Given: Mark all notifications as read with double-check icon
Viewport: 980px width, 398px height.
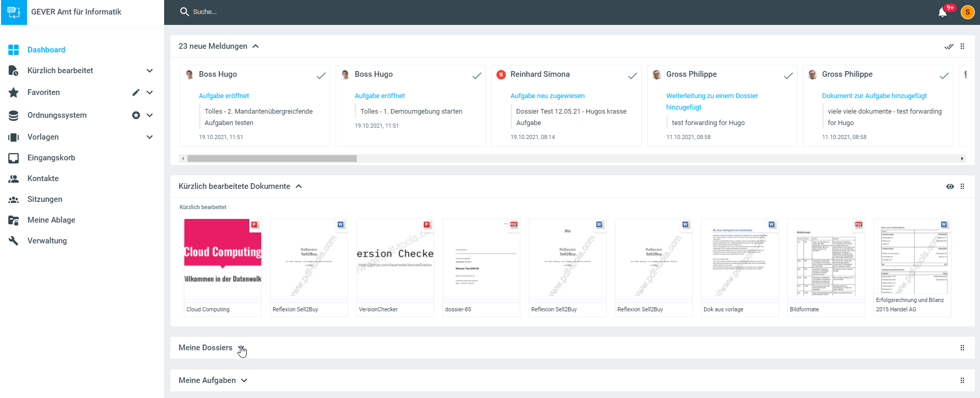Looking at the screenshot, I should [x=949, y=46].
